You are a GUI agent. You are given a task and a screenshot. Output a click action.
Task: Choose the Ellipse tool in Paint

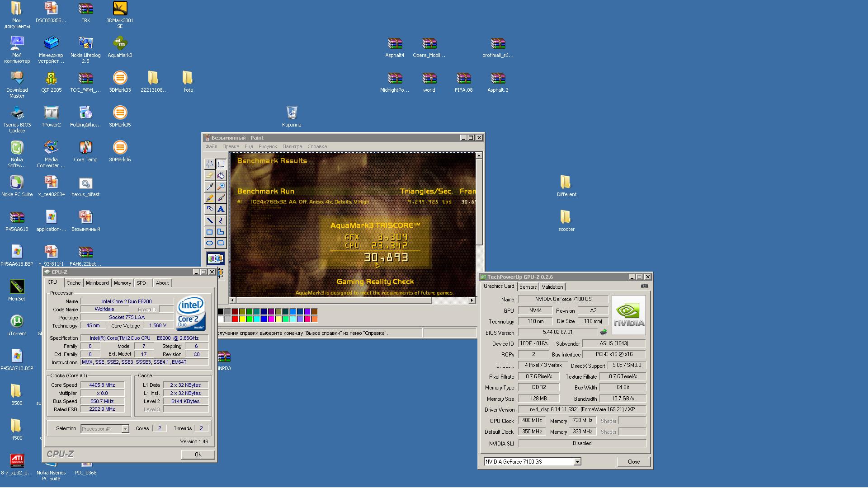click(x=210, y=243)
